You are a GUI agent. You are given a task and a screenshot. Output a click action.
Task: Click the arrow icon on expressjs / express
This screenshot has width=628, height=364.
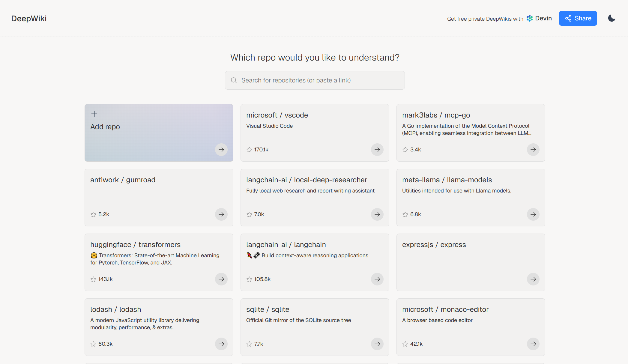pyautogui.click(x=533, y=279)
